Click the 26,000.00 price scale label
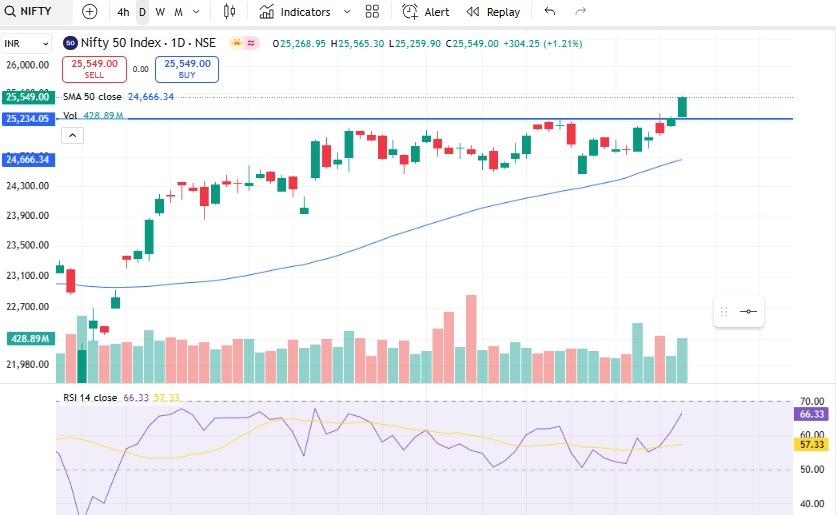 tap(28, 65)
